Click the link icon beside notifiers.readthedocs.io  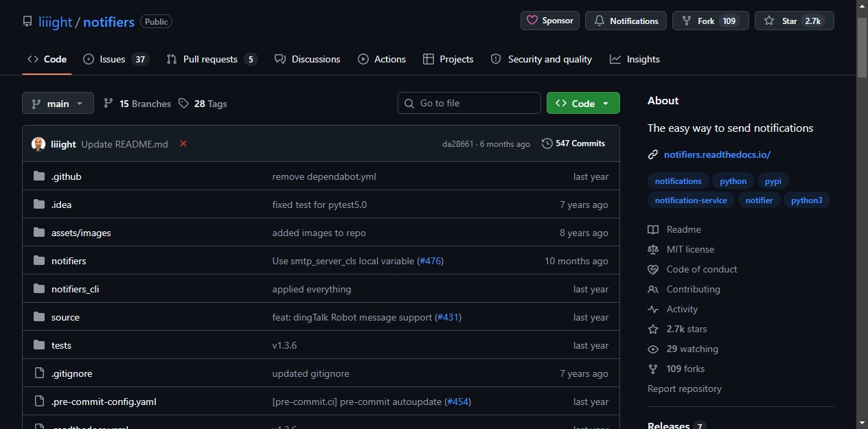coord(653,154)
